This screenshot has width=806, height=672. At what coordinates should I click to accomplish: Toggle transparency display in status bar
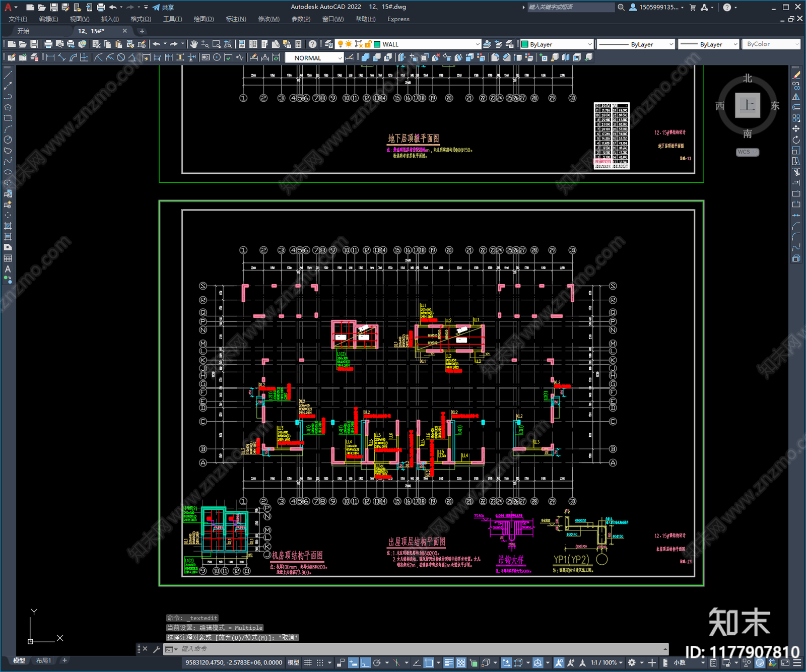point(460,662)
